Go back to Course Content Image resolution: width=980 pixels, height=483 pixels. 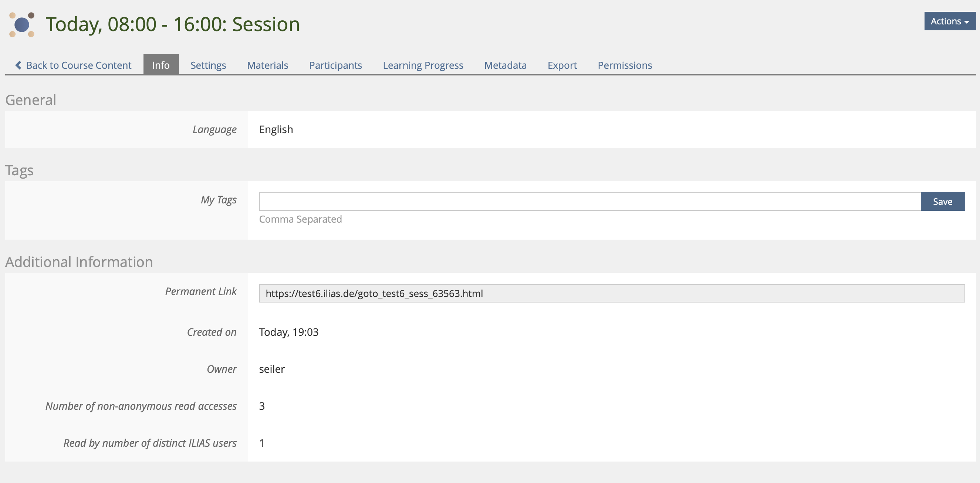[78, 65]
